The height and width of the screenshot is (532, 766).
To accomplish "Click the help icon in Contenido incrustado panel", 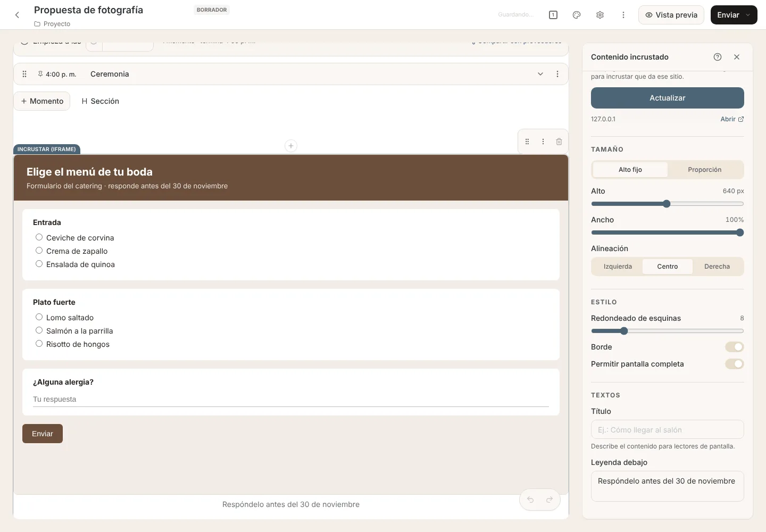I will click(x=718, y=57).
